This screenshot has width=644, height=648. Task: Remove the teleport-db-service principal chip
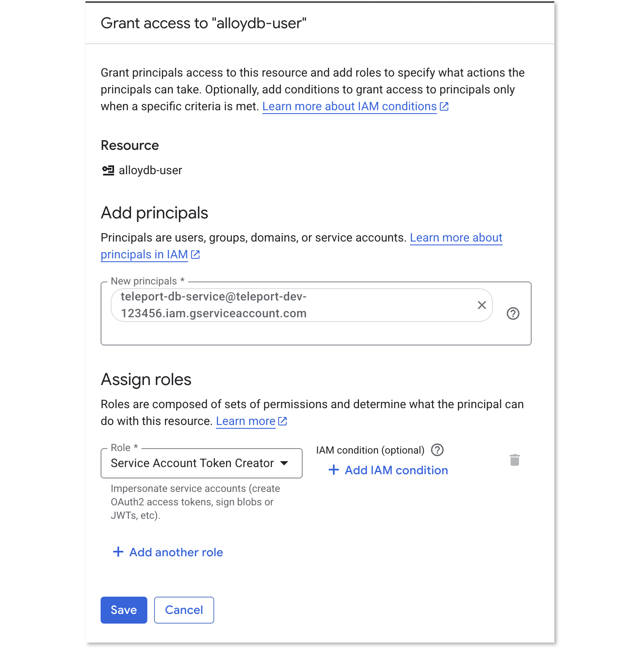[x=482, y=305]
